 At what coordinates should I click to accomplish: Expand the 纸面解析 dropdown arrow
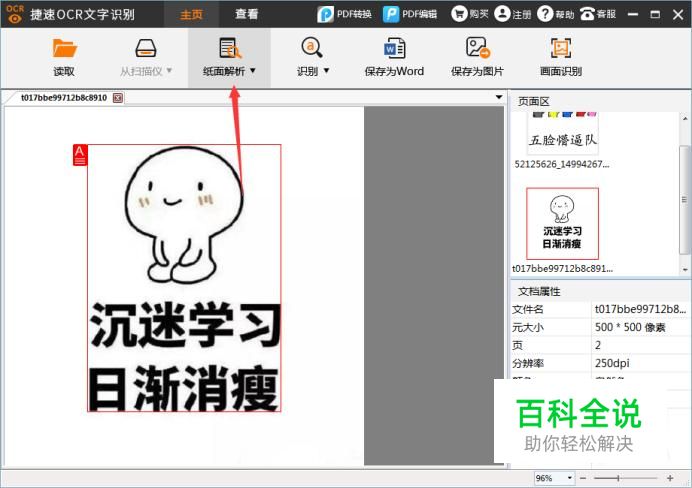[253, 71]
